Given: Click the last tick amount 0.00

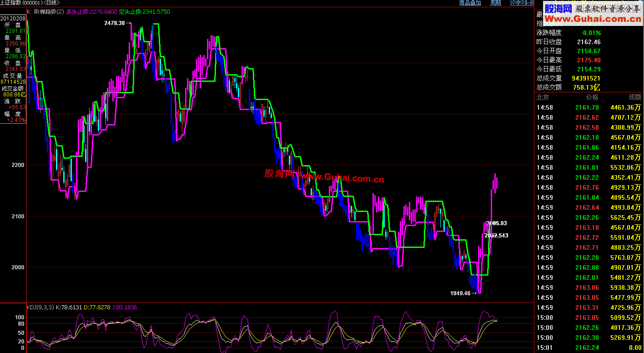Looking at the screenshot, I should 634,348.
